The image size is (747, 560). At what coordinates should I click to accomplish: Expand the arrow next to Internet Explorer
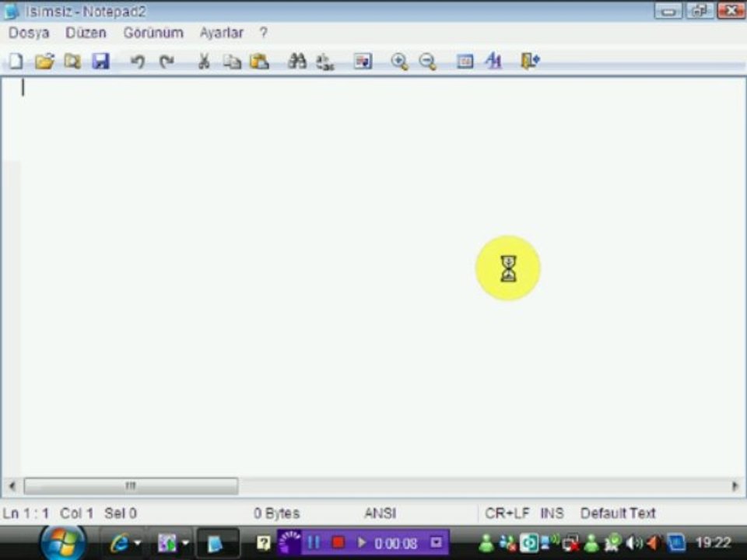pos(138,543)
